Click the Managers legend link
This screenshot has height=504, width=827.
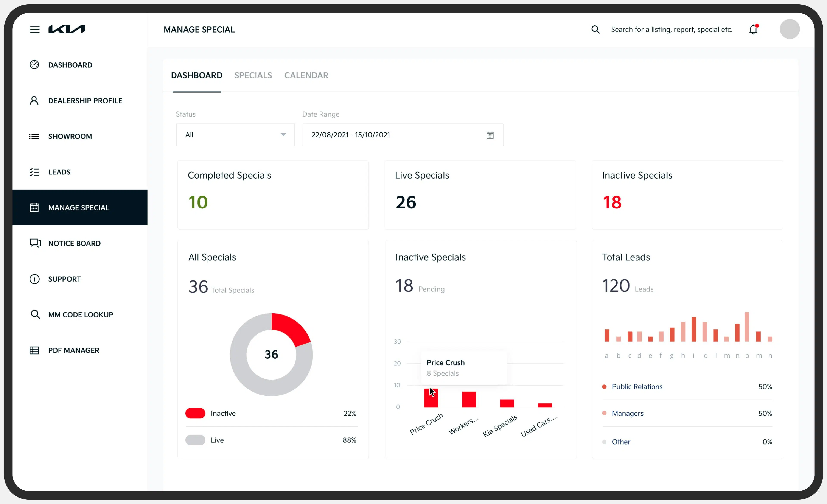point(628,413)
